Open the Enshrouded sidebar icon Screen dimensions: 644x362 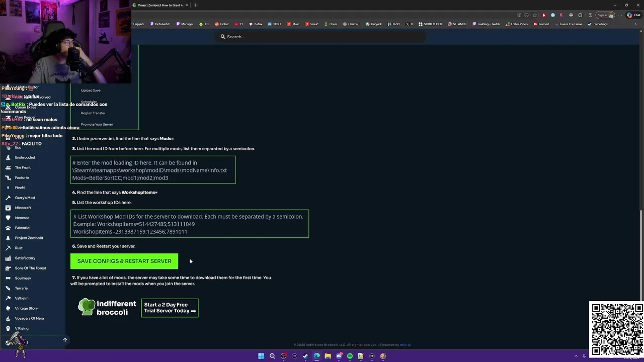pyautogui.click(x=8, y=157)
